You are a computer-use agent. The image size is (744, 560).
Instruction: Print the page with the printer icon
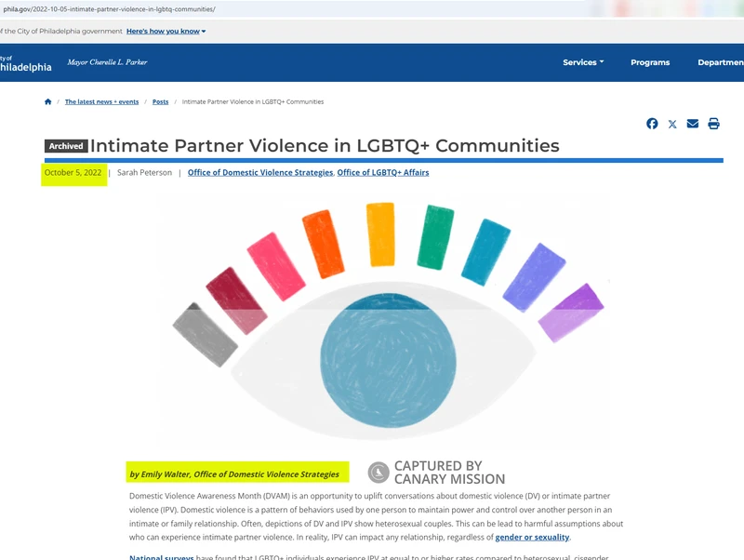pos(713,124)
